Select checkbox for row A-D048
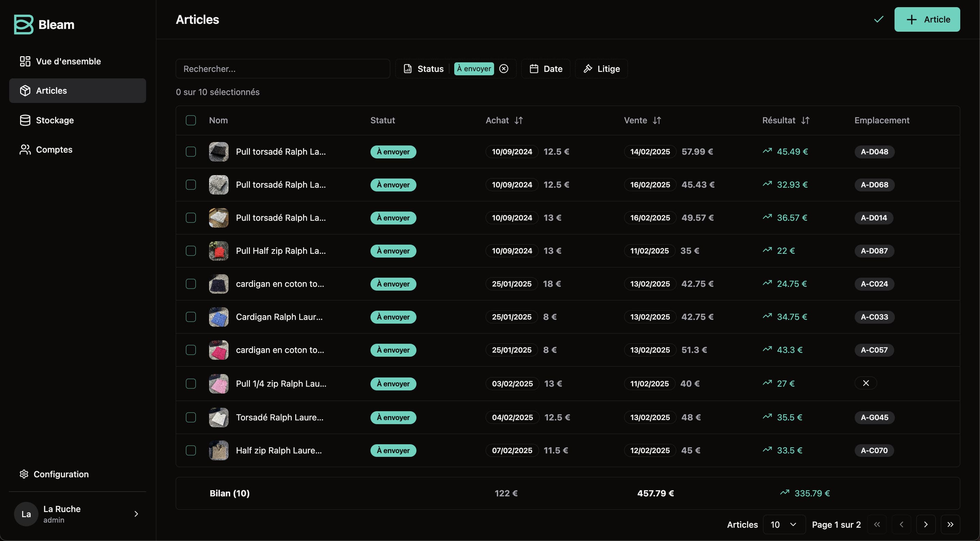Viewport: 980px width, 541px height. coord(191,152)
